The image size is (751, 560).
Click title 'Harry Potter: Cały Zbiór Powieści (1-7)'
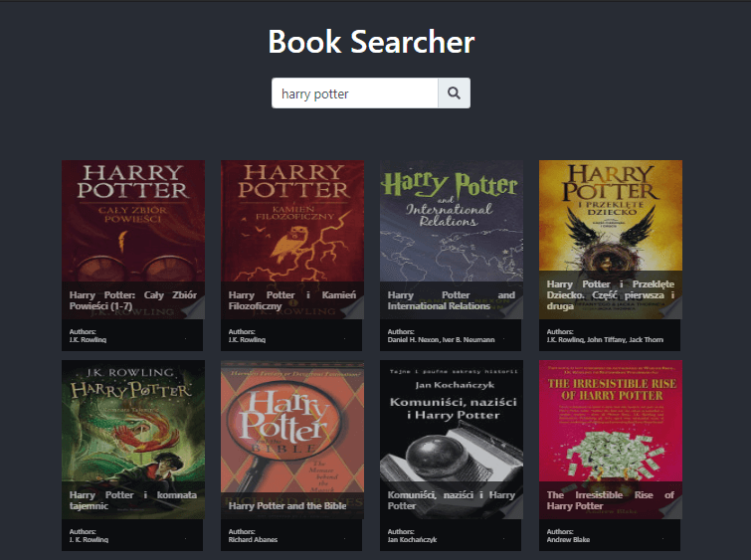coord(132,300)
